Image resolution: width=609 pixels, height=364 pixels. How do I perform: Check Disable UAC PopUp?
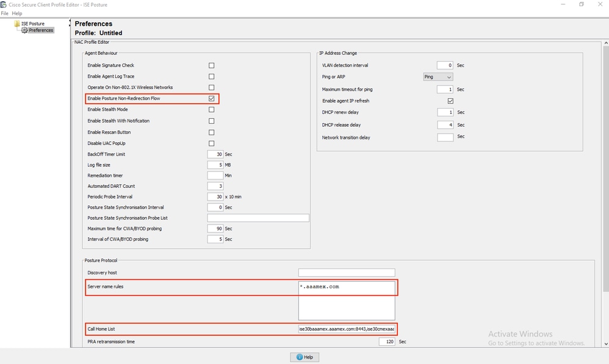(x=211, y=143)
